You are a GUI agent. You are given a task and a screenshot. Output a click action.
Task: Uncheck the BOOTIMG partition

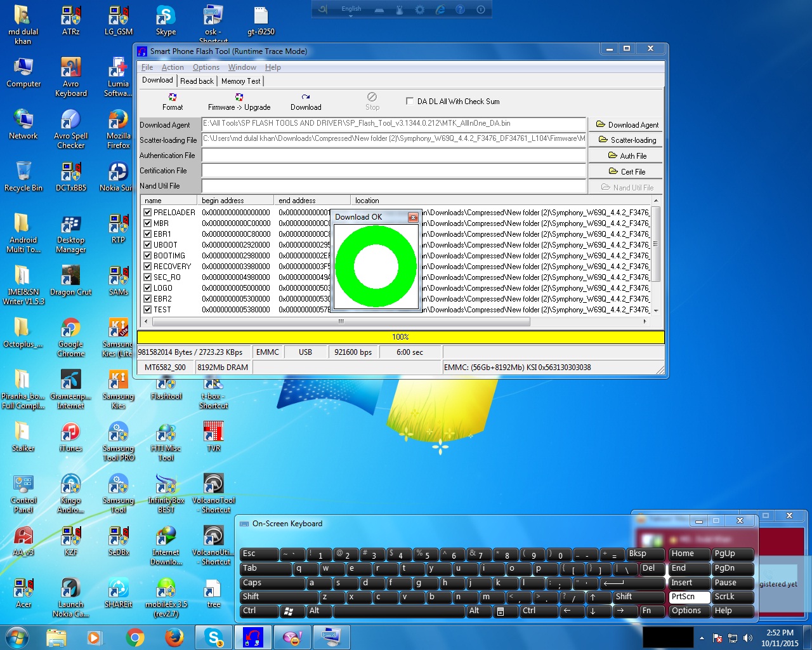point(147,256)
